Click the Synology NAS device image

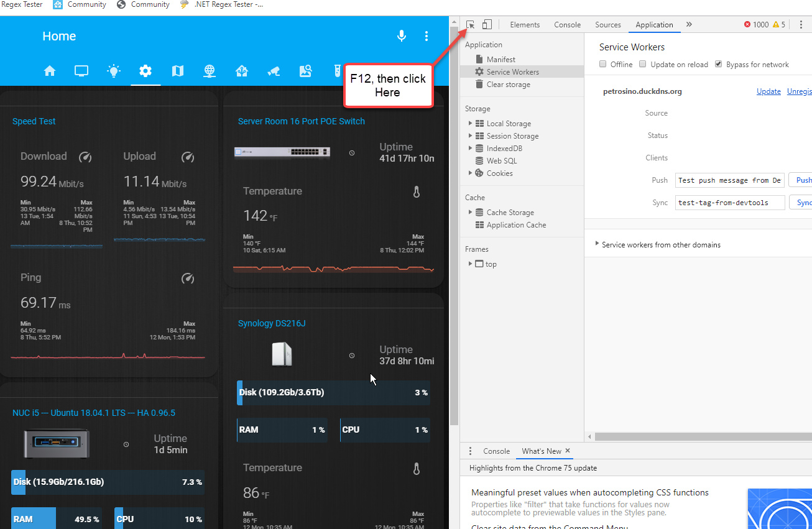click(282, 354)
